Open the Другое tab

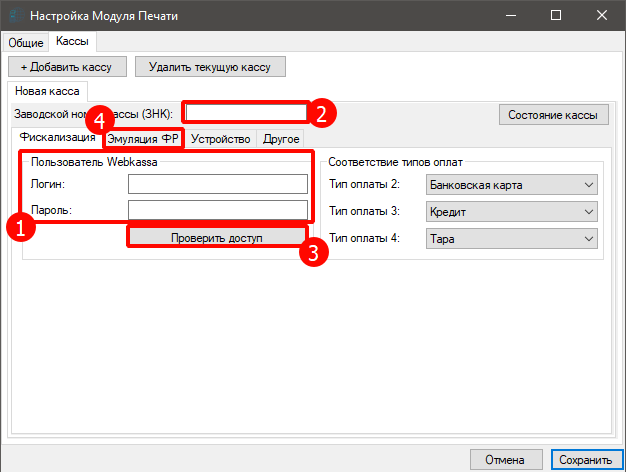281,139
